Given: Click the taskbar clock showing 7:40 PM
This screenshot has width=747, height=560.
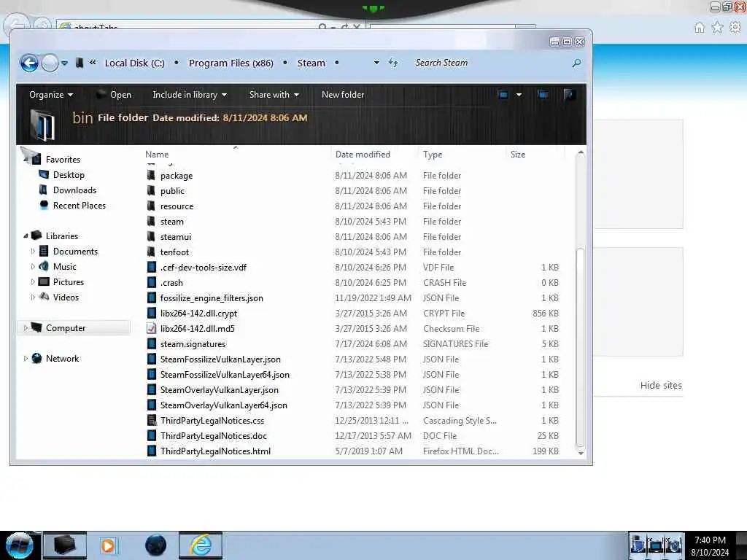Looking at the screenshot, I should tap(710, 540).
